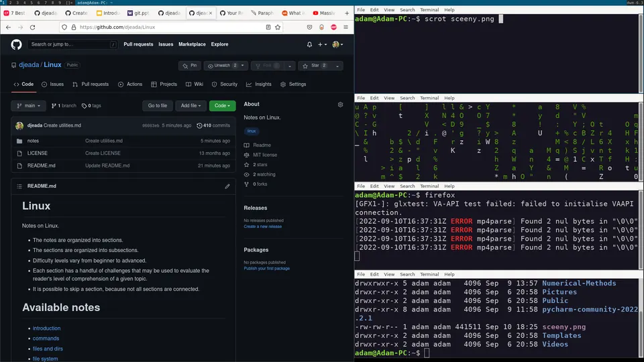Pin the repository to profile
Image resolution: width=644 pixels, height=362 pixels.
[190, 66]
